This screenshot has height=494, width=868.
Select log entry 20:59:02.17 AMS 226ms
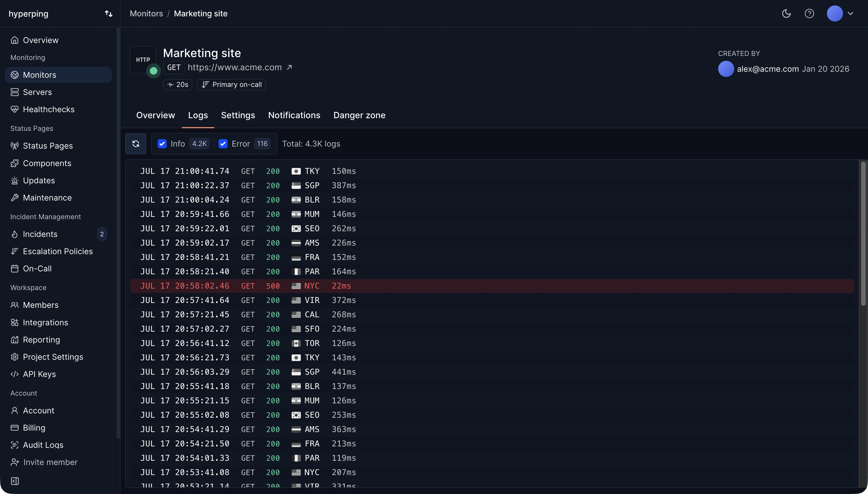coord(492,243)
